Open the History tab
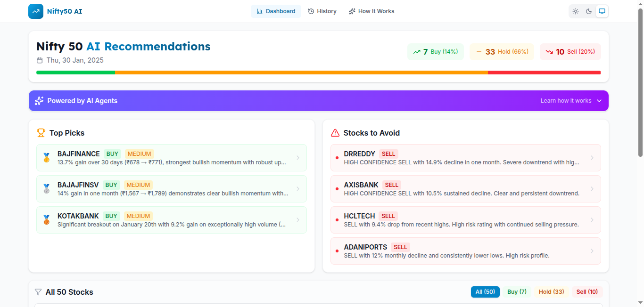 [x=322, y=11]
